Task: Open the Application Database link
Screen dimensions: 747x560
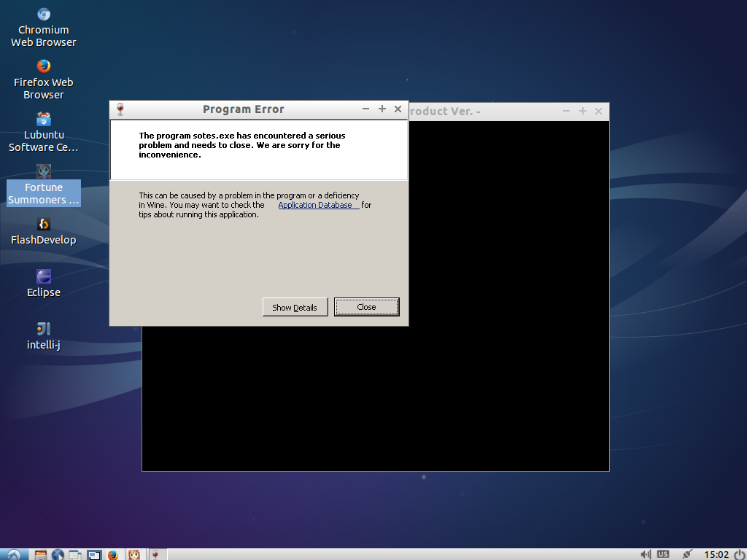Action: pyautogui.click(x=318, y=205)
